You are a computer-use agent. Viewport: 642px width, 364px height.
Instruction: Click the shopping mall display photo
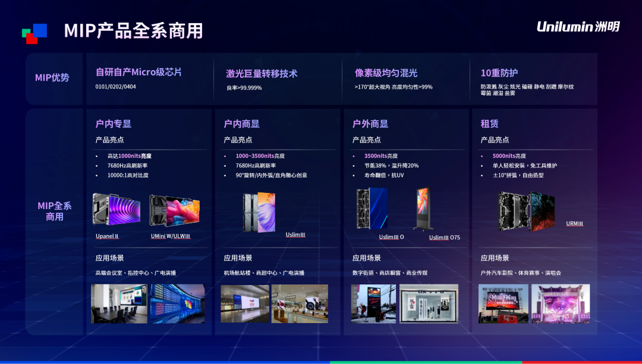(x=300, y=304)
